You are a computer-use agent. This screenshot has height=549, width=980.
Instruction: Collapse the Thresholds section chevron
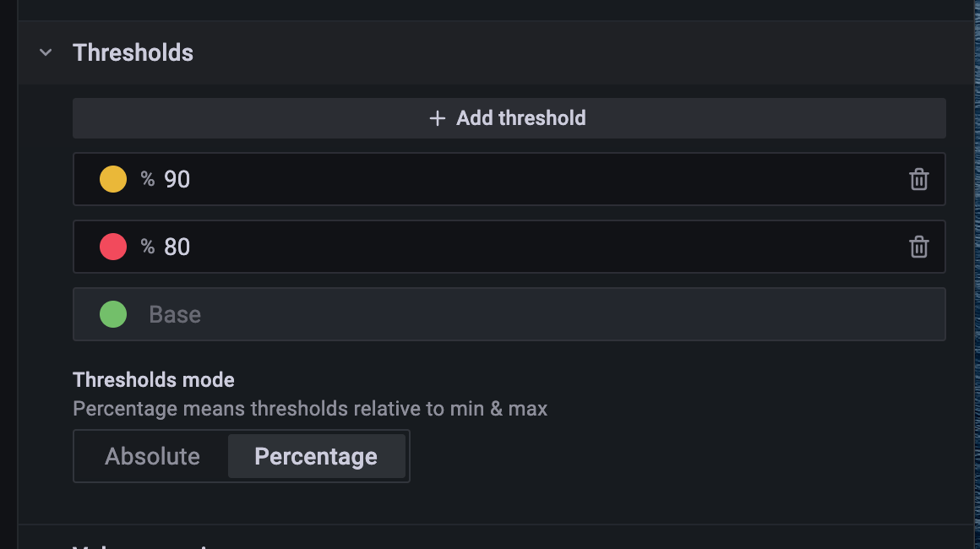click(x=46, y=52)
